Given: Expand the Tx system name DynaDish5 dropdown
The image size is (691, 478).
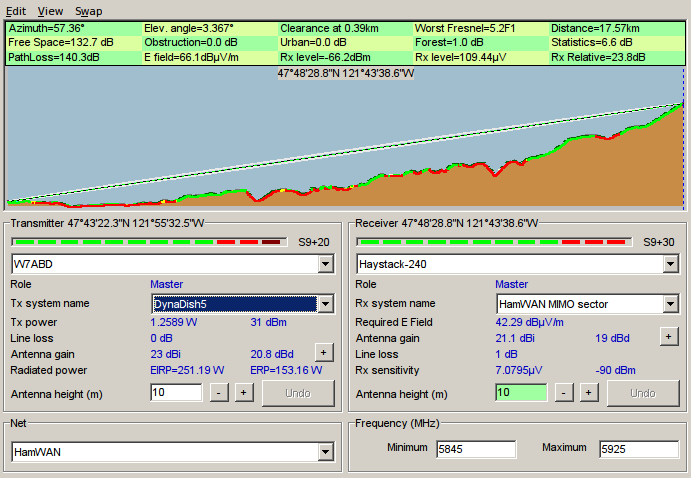Looking at the screenshot, I should coord(324,304).
